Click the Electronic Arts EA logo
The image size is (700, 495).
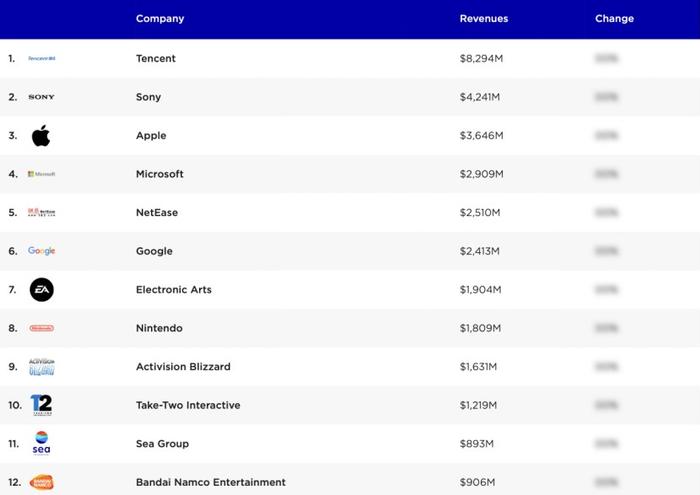(42, 290)
